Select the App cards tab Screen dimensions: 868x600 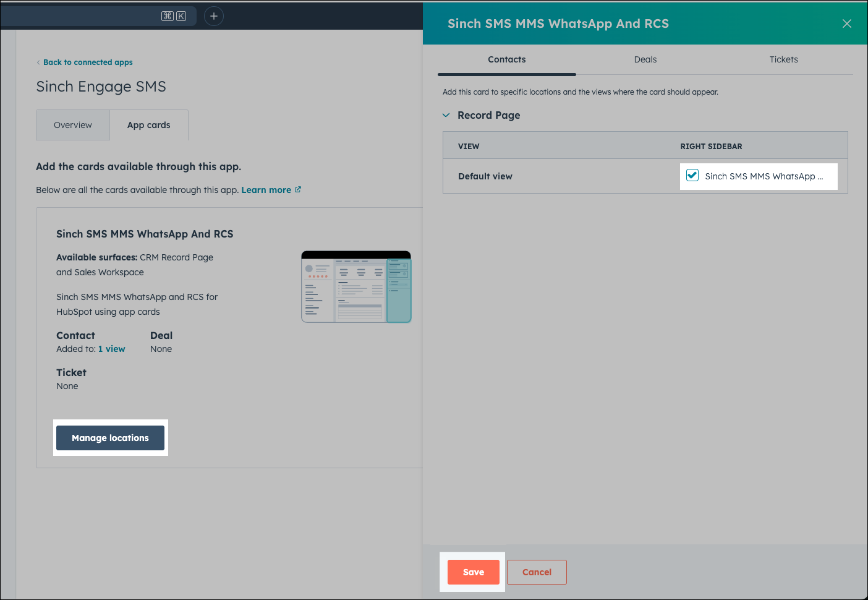149,125
